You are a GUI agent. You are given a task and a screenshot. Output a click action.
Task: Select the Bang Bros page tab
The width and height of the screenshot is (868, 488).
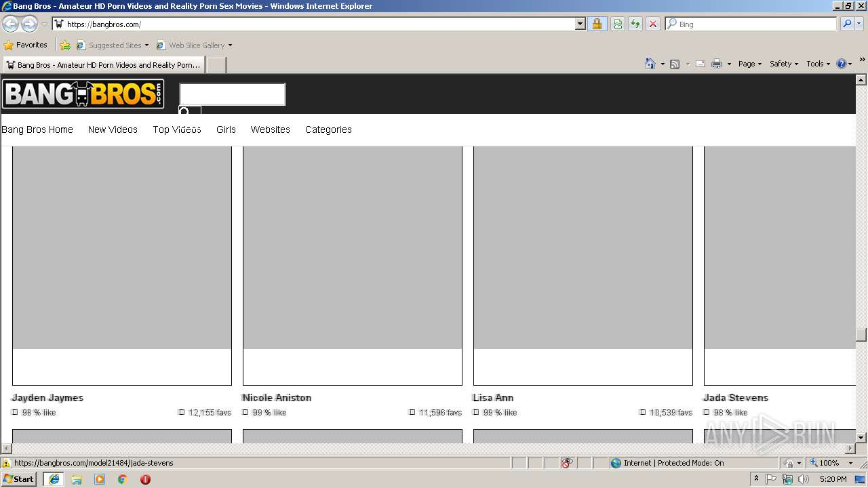tap(103, 65)
